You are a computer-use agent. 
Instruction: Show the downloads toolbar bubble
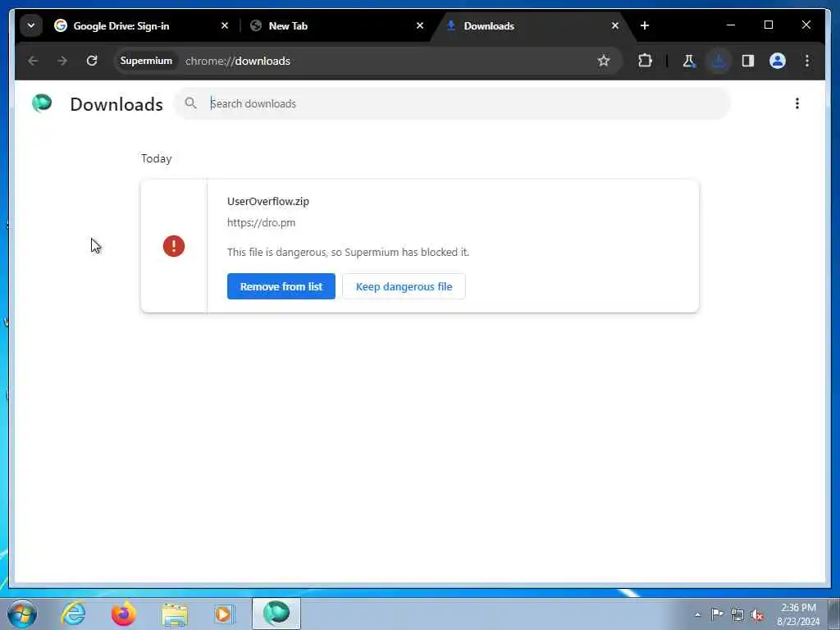click(719, 61)
